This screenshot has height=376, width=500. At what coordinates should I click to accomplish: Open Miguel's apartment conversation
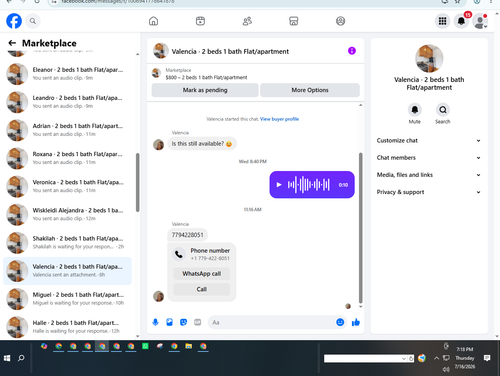coord(67,299)
